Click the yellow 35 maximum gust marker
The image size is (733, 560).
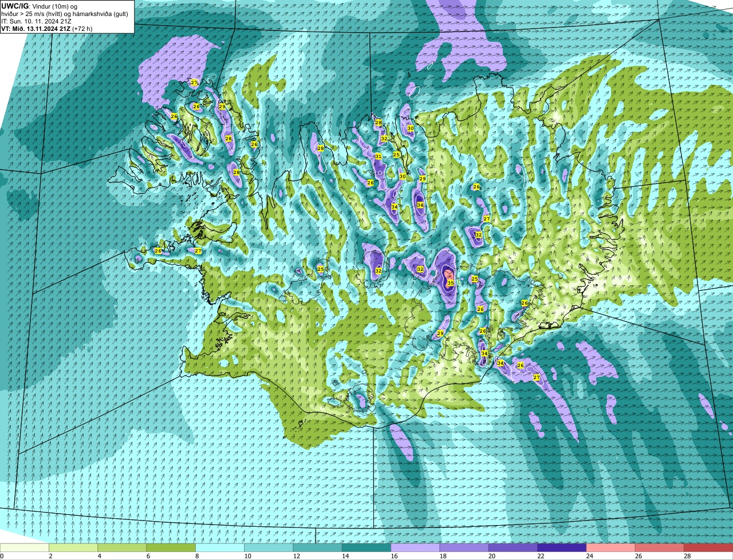click(x=451, y=283)
